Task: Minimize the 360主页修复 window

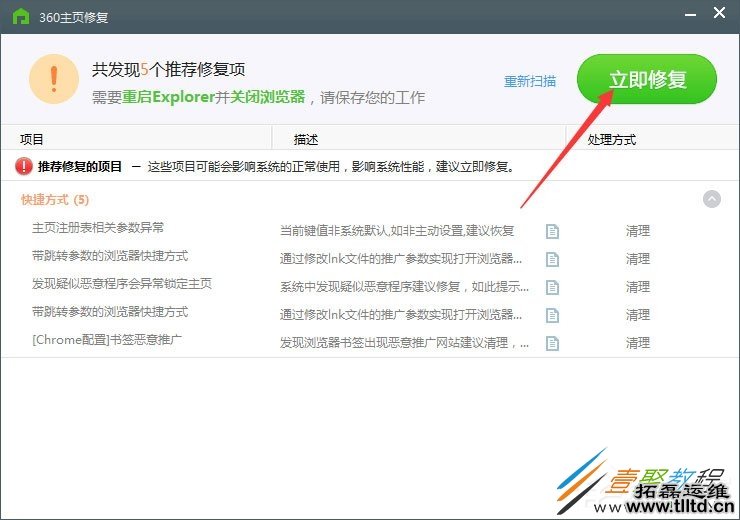Action: click(x=690, y=15)
